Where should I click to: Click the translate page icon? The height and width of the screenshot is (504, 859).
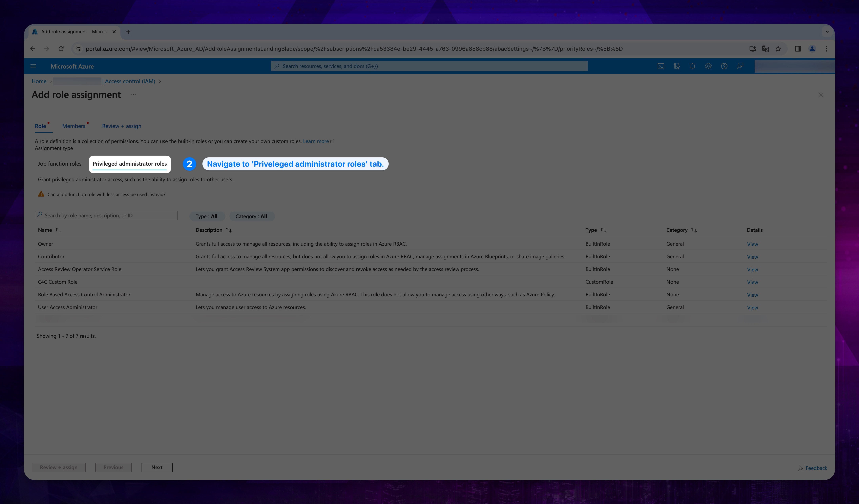pos(765,49)
